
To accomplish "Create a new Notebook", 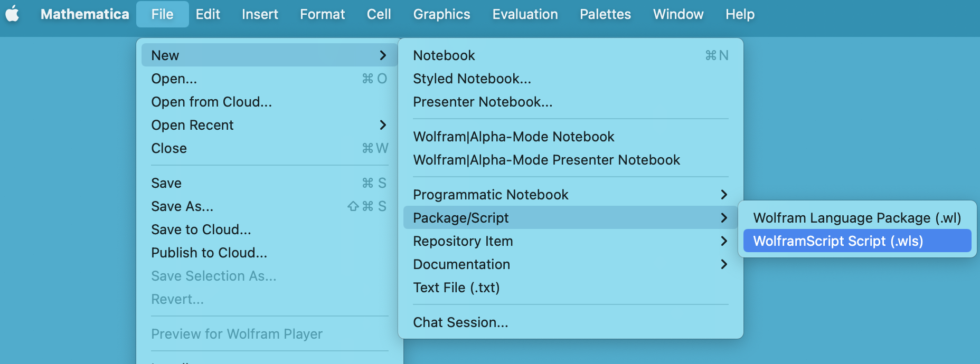I will pos(570,55).
